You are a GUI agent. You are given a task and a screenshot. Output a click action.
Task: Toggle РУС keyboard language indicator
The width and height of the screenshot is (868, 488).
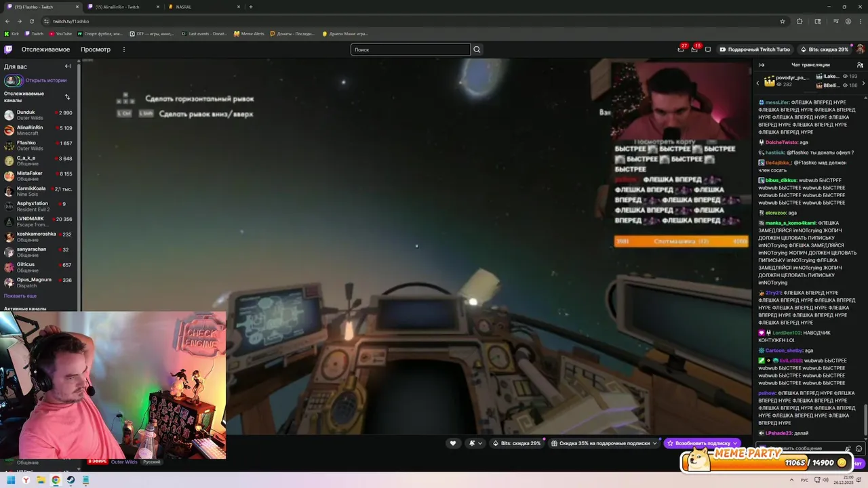tap(804, 480)
